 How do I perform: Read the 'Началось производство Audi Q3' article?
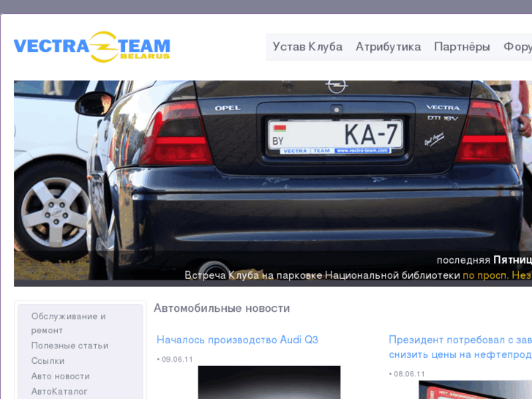pos(237,340)
